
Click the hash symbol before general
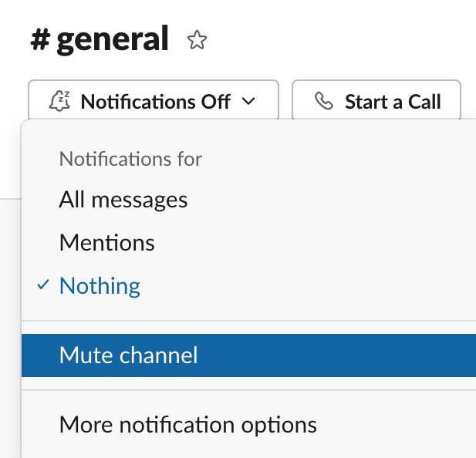40,39
